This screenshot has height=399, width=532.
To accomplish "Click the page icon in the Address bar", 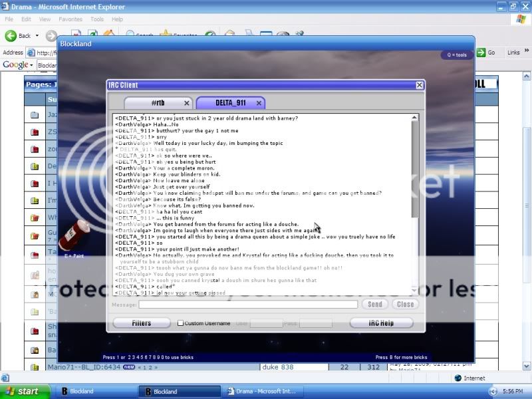I will (x=31, y=53).
